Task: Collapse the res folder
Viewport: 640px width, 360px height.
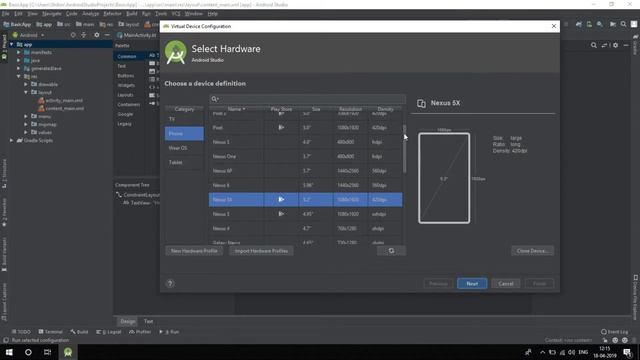Action: [18, 76]
